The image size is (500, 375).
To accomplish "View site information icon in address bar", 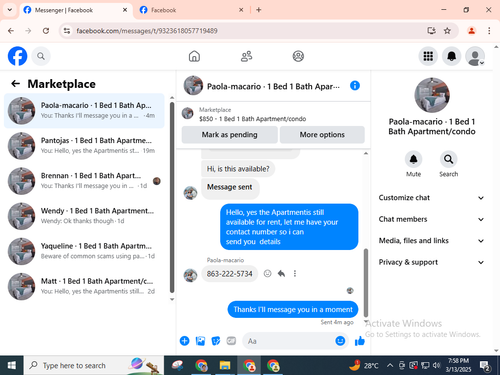I will coord(67,31).
